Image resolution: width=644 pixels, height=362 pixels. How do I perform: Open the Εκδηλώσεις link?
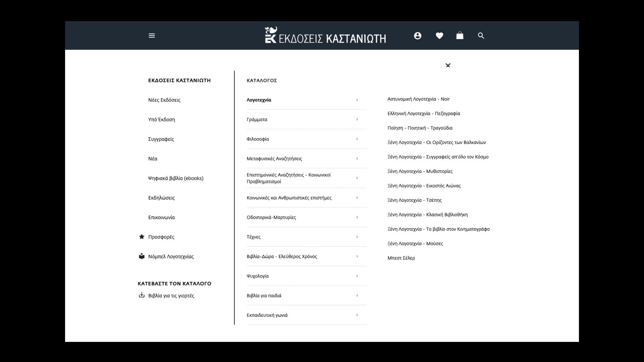161,198
